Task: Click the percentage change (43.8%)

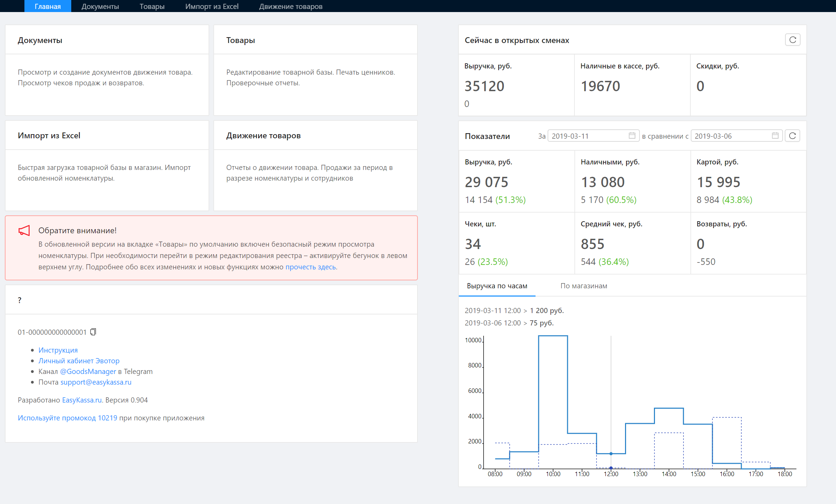Action: [737, 200]
